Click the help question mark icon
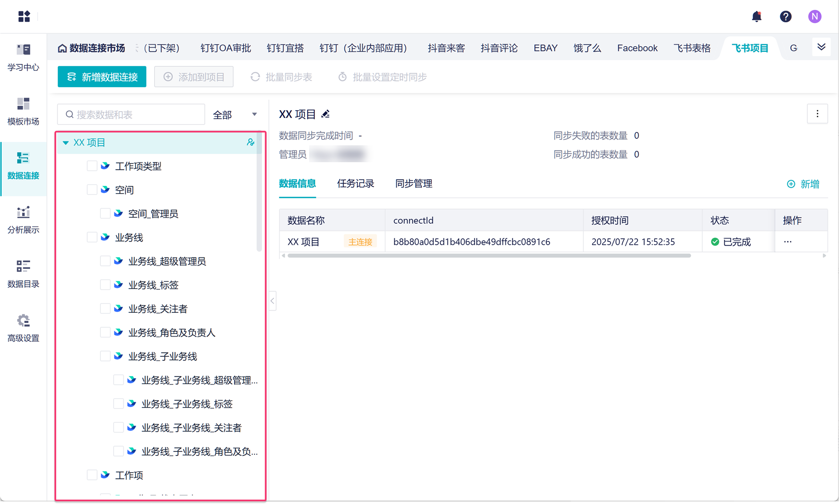Screen dimensions: 839x504 click(x=785, y=16)
